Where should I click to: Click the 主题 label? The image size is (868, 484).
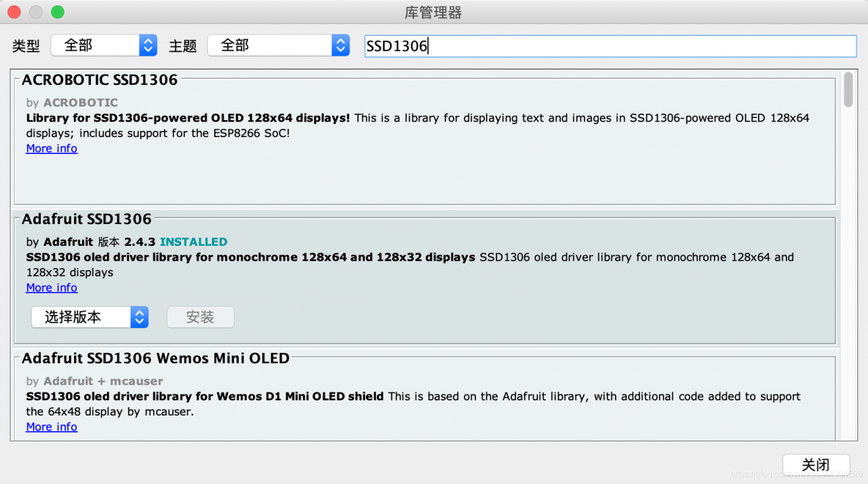pyautogui.click(x=183, y=46)
